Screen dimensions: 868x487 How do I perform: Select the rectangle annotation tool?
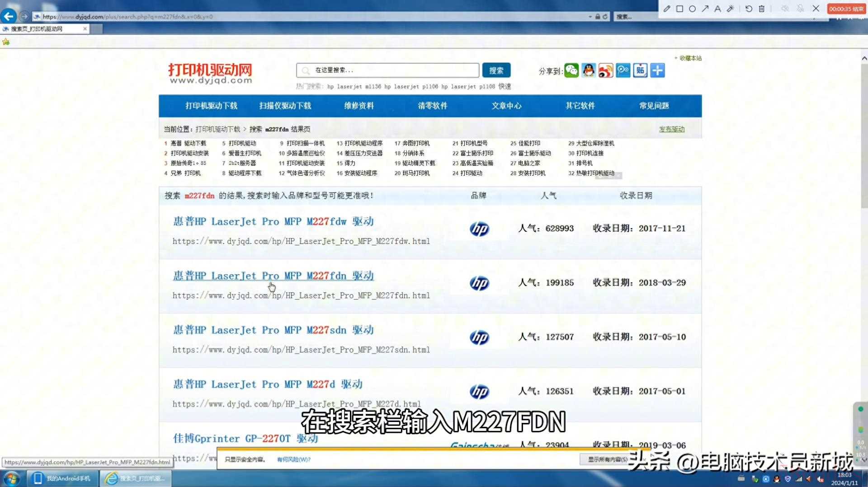click(679, 9)
